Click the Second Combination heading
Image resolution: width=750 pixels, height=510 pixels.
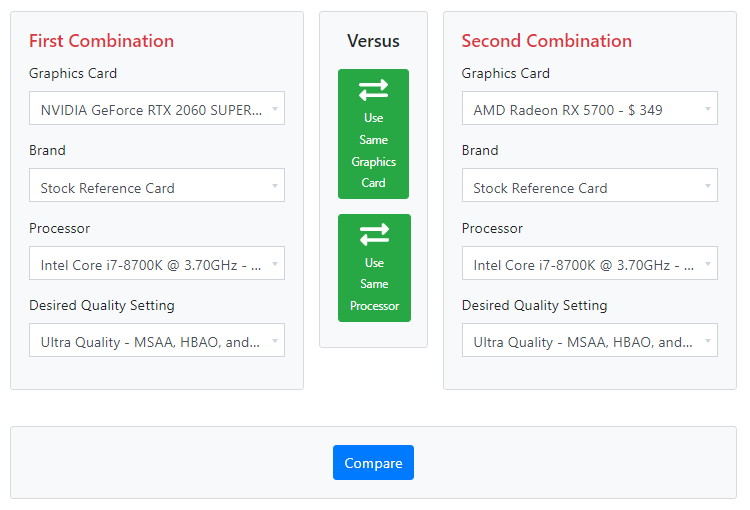click(546, 41)
